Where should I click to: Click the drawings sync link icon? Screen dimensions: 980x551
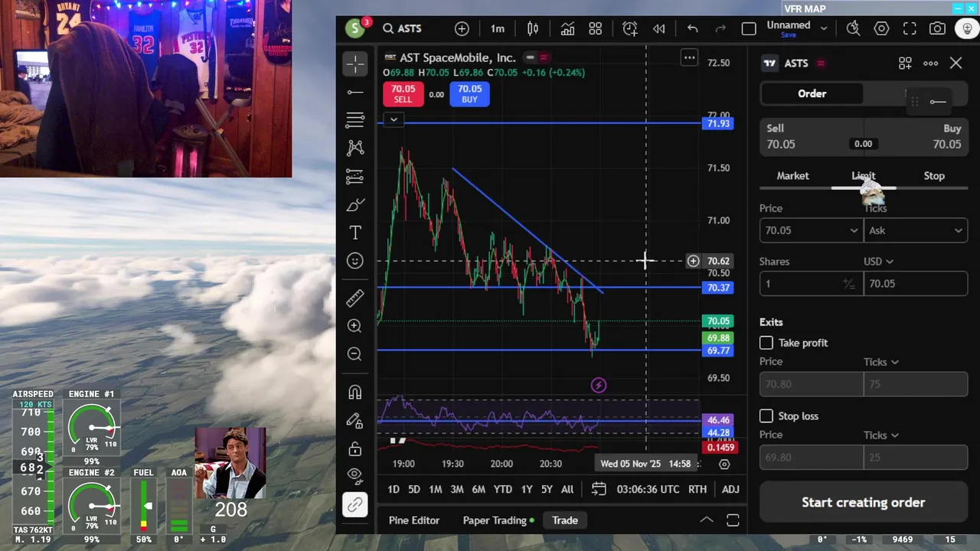tap(355, 504)
